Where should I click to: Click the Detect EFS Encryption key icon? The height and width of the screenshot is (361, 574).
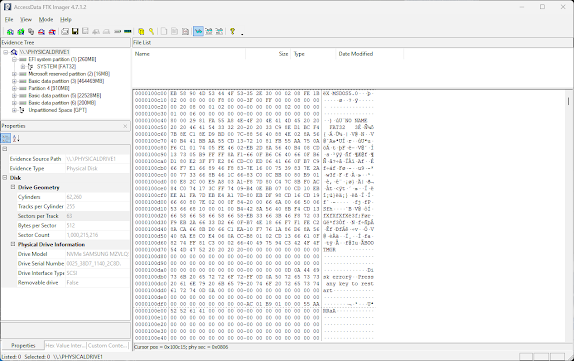(x=151, y=31)
